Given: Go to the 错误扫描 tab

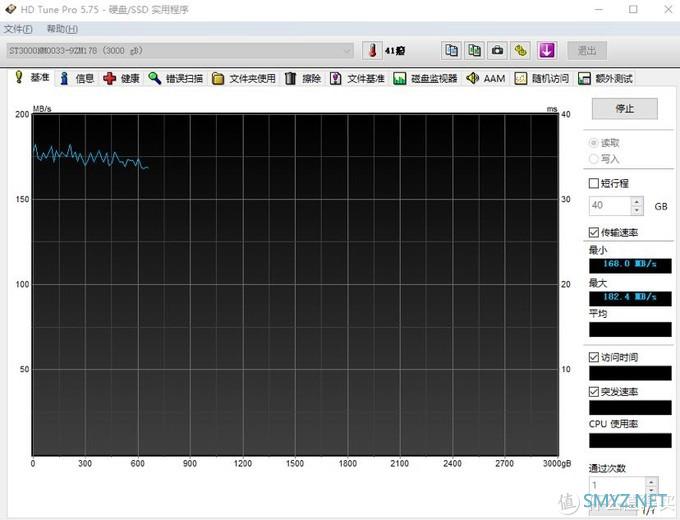Looking at the screenshot, I should (x=176, y=78).
